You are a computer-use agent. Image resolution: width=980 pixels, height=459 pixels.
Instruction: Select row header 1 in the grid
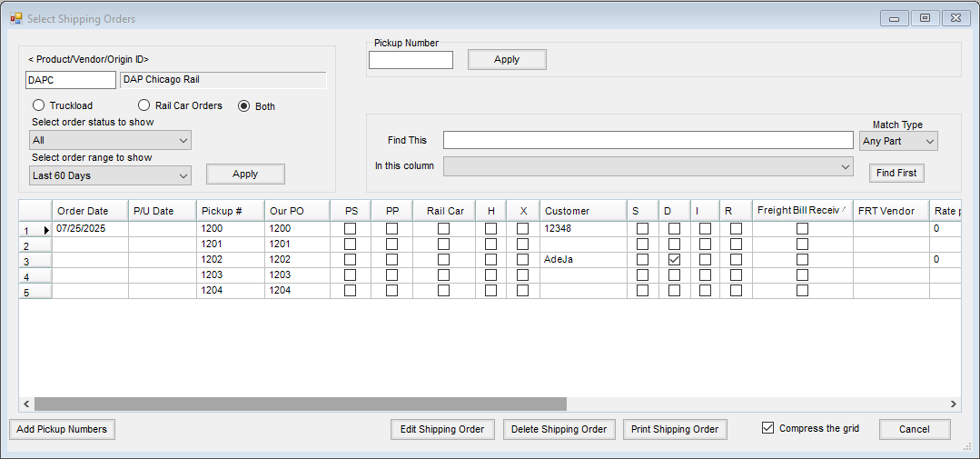35,229
